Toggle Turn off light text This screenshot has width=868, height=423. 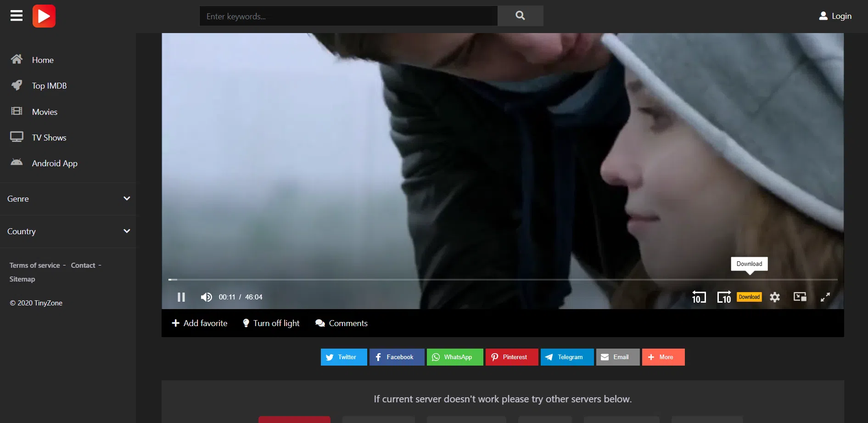(x=276, y=323)
